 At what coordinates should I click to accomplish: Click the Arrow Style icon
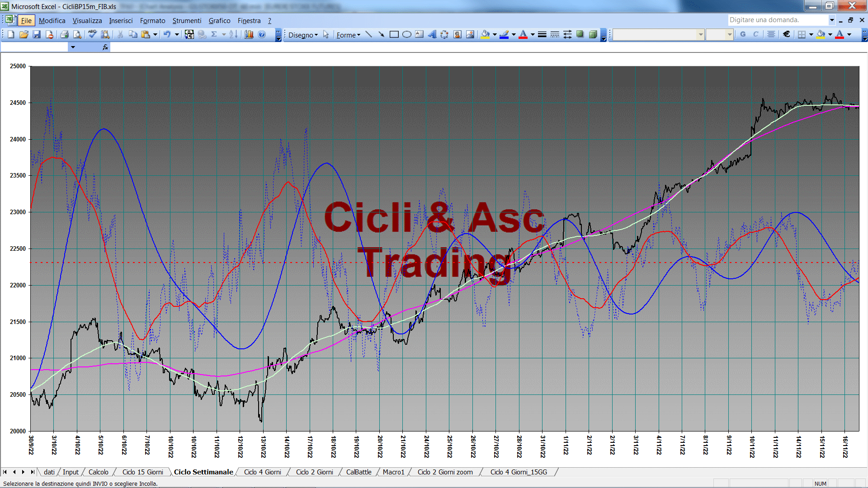567,34
